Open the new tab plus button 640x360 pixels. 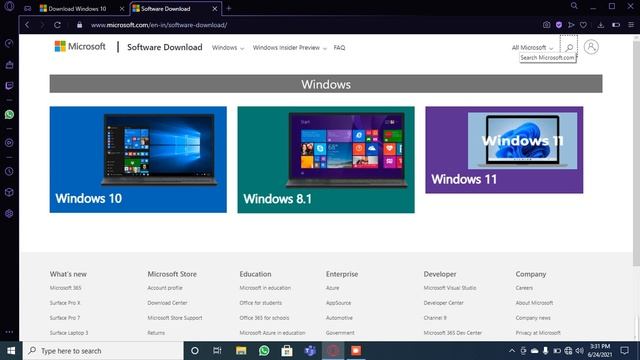229,8
